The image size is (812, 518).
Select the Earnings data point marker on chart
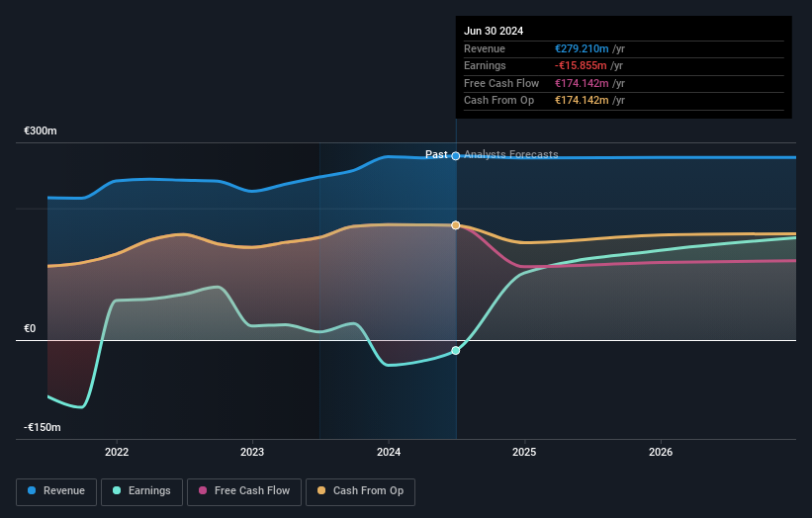pyautogui.click(x=456, y=350)
